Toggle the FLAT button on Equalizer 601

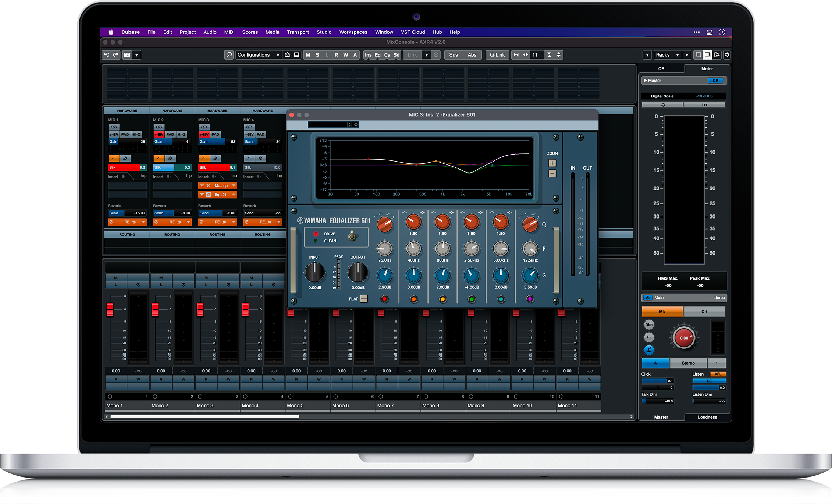pyautogui.click(x=364, y=299)
